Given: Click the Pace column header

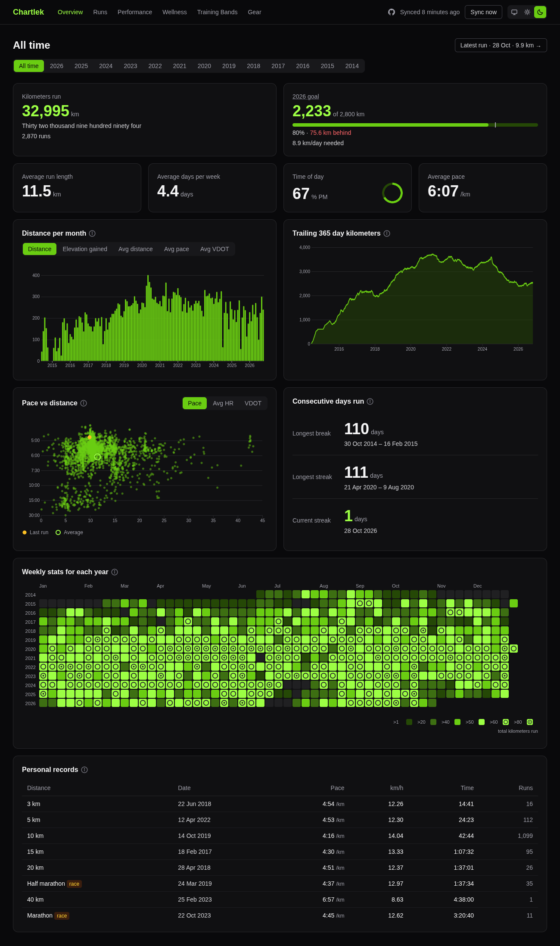Looking at the screenshot, I should click(x=337, y=788).
